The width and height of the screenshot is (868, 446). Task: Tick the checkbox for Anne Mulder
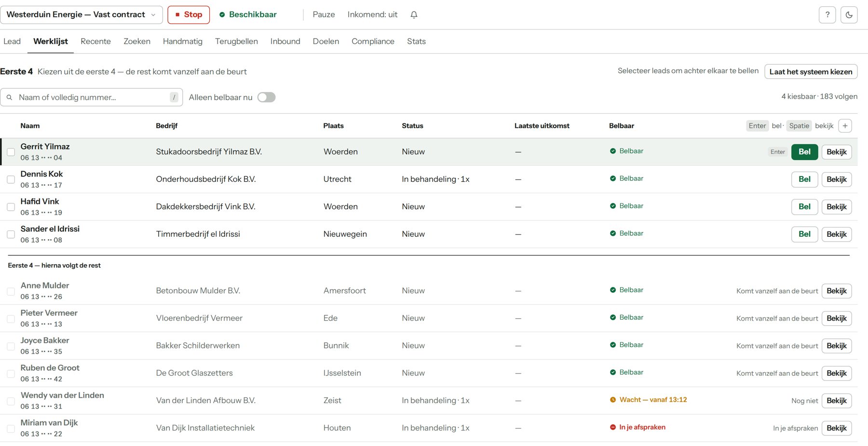[11, 291]
